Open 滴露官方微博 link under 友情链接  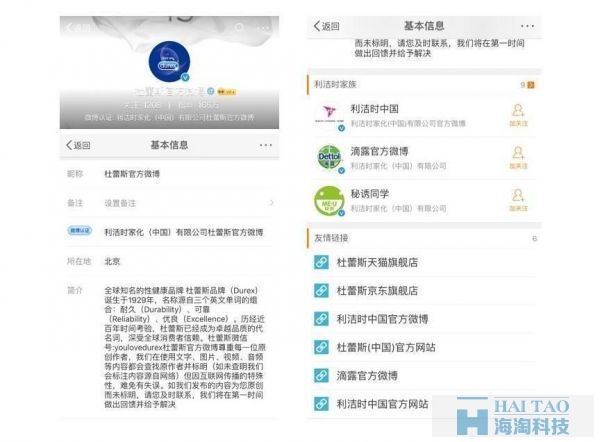point(367,376)
